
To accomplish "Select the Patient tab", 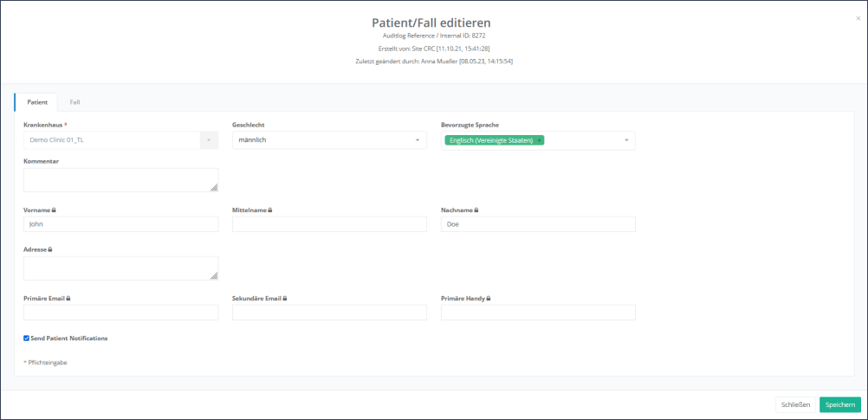I will point(37,102).
